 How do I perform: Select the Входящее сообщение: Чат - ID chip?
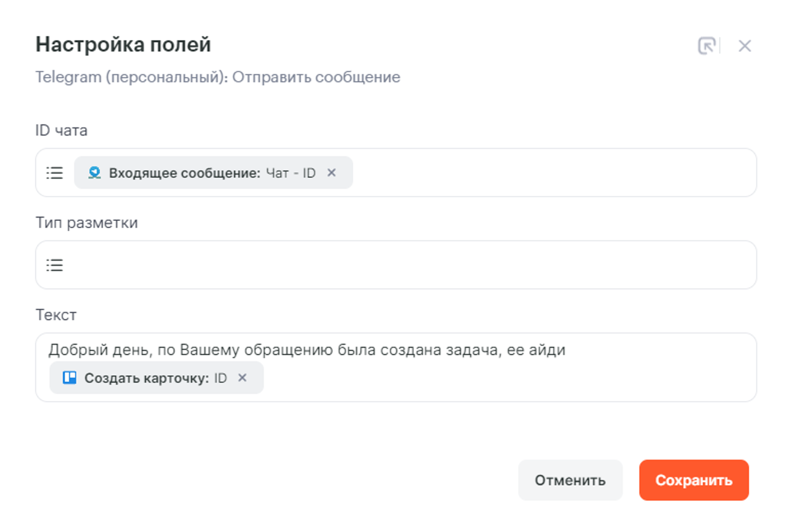(206, 173)
